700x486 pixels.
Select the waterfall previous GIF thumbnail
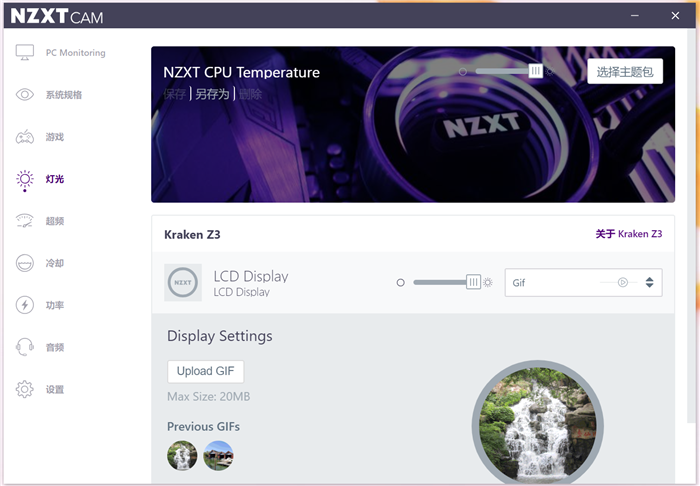182,456
